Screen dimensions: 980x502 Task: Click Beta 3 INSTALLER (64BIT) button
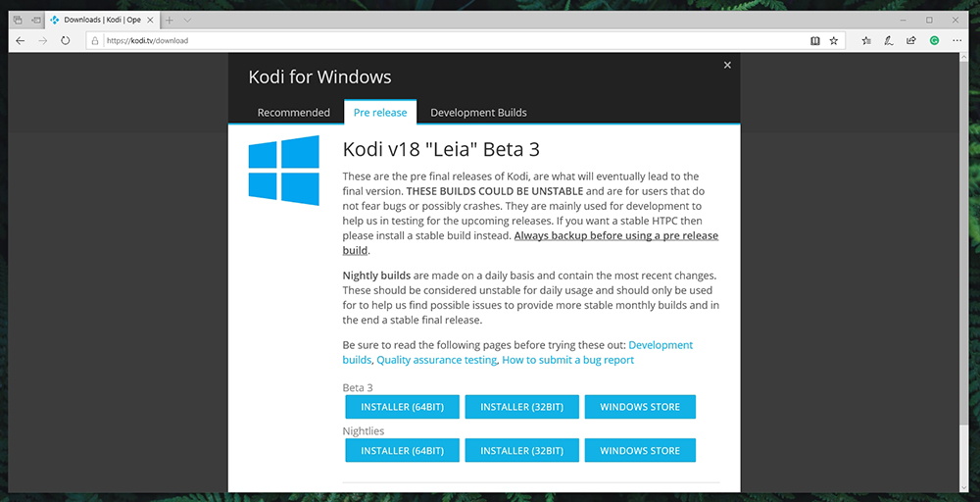(403, 407)
